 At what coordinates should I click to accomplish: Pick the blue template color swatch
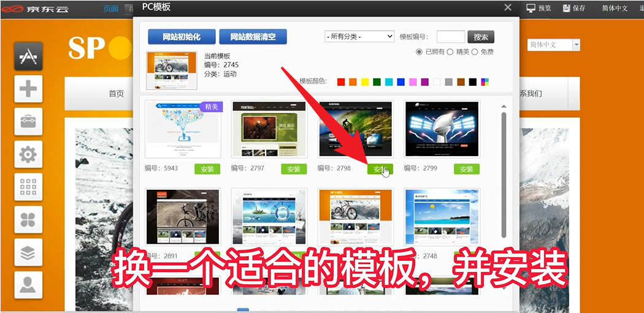tap(401, 82)
